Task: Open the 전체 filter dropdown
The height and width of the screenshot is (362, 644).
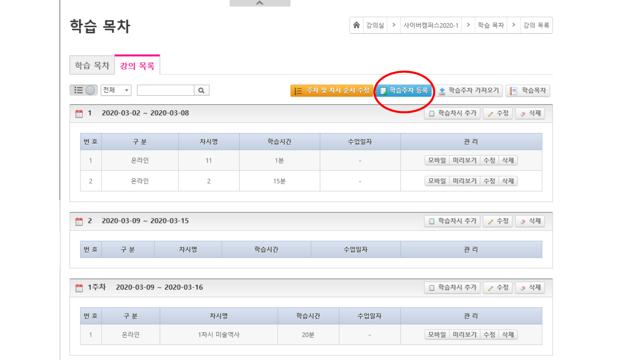Action: click(116, 90)
